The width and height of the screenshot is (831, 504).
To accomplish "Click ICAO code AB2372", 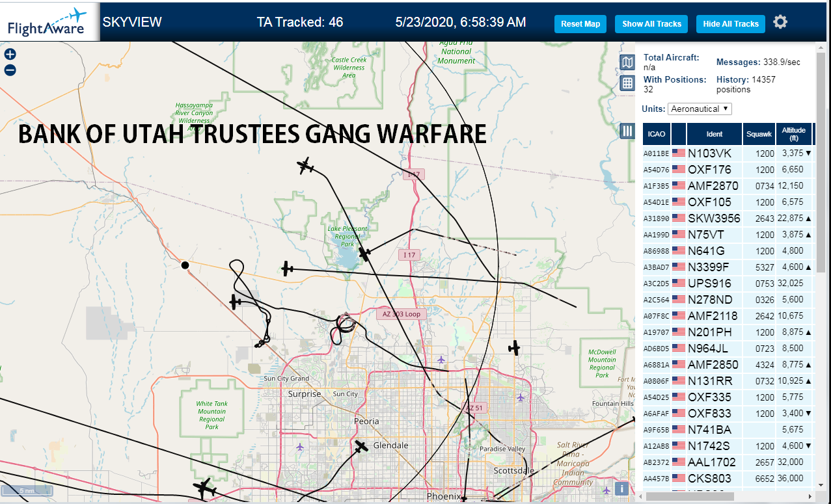I will (x=656, y=462).
